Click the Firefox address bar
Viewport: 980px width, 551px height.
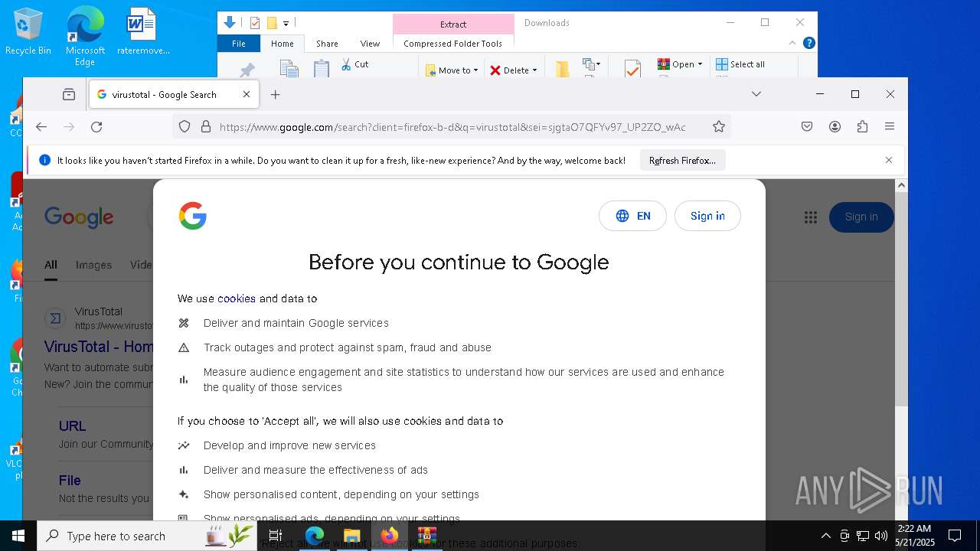click(x=452, y=127)
